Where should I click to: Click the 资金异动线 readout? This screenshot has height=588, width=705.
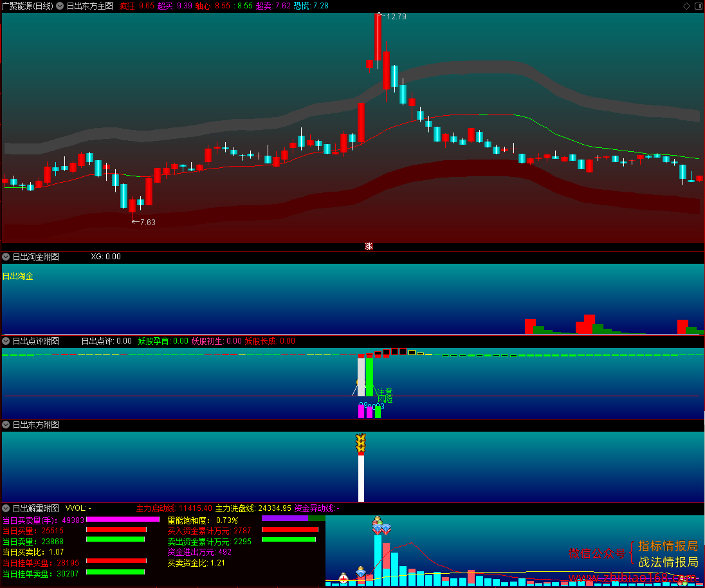(x=316, y=508)
